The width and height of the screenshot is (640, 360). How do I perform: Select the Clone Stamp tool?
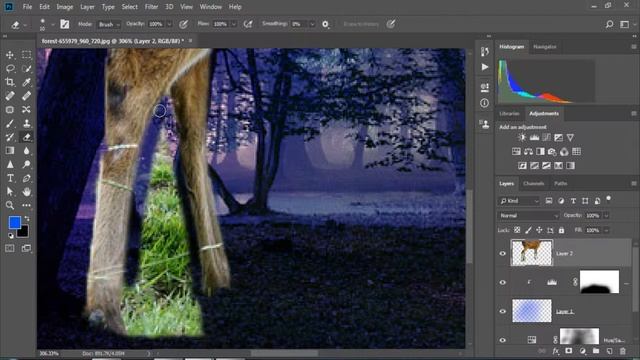(x=26, y=123)
